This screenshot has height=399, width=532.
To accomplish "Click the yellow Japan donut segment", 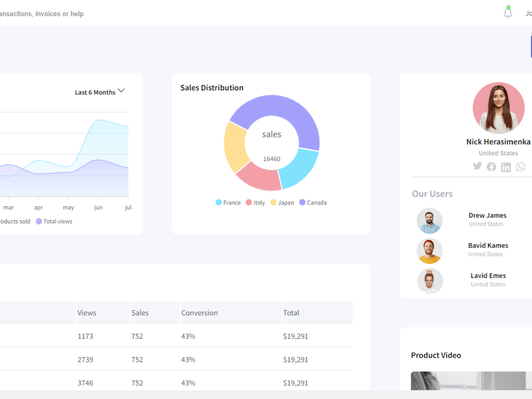I will [236, 146].
